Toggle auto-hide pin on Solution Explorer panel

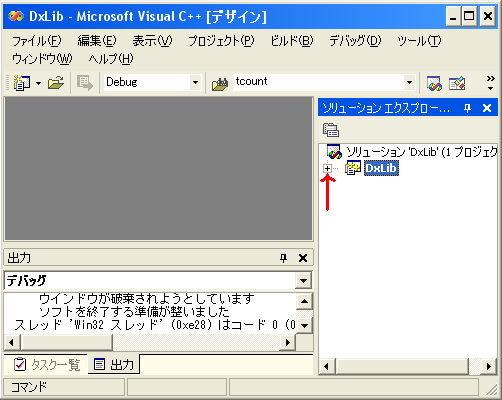tap(467, 108)
